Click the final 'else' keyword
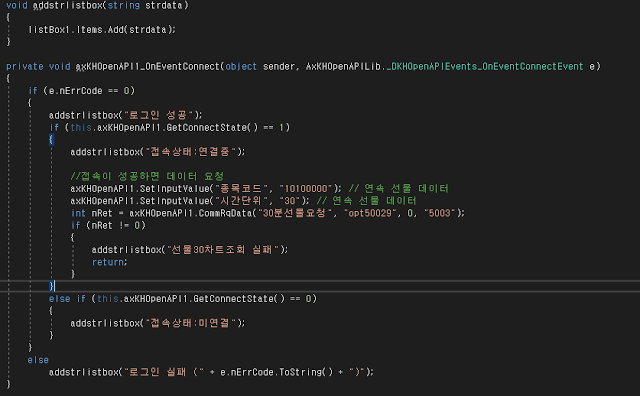Viewport: 640px width, 396px height. click(38, 360)
